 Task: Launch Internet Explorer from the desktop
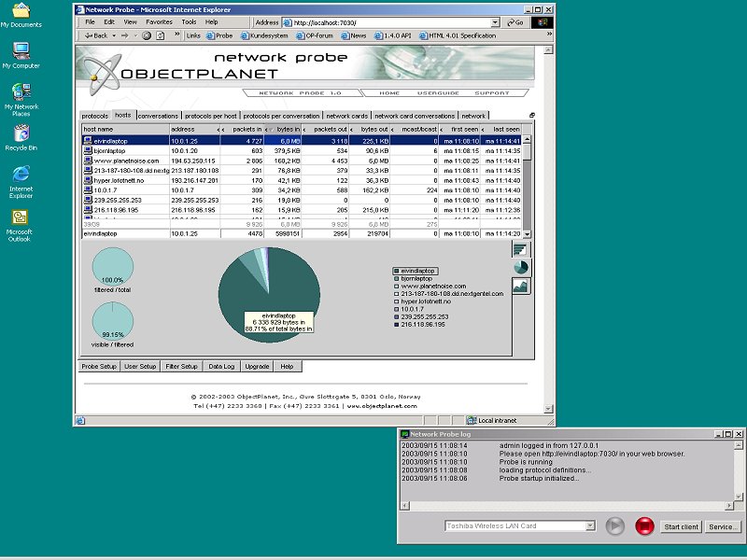[x=21, y=181]
